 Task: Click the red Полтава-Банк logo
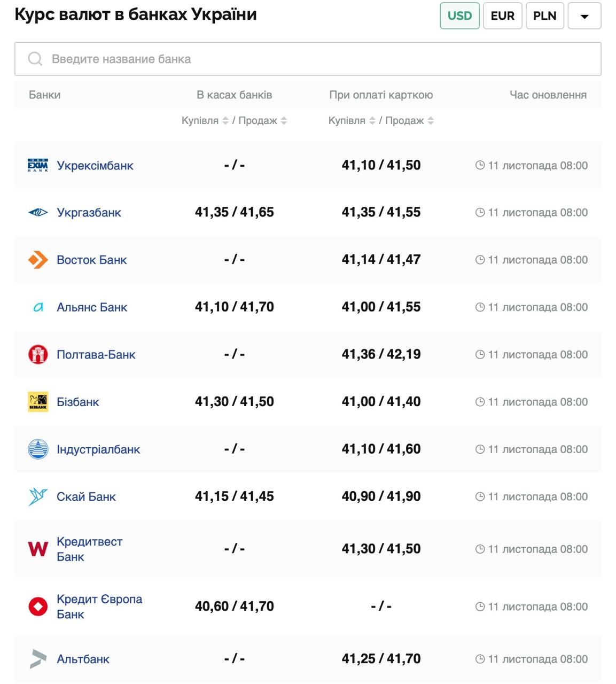point(38,354)
